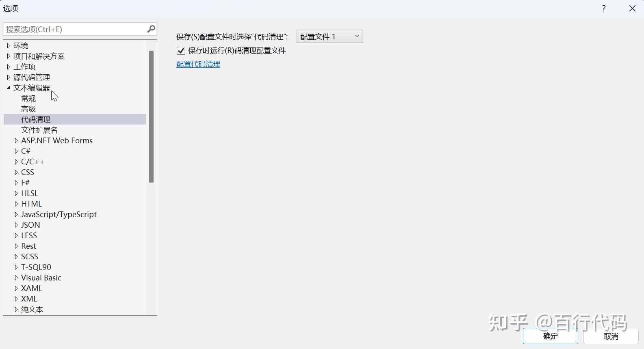Select the 项目和解决方案 category label

[x=39, y=56]
